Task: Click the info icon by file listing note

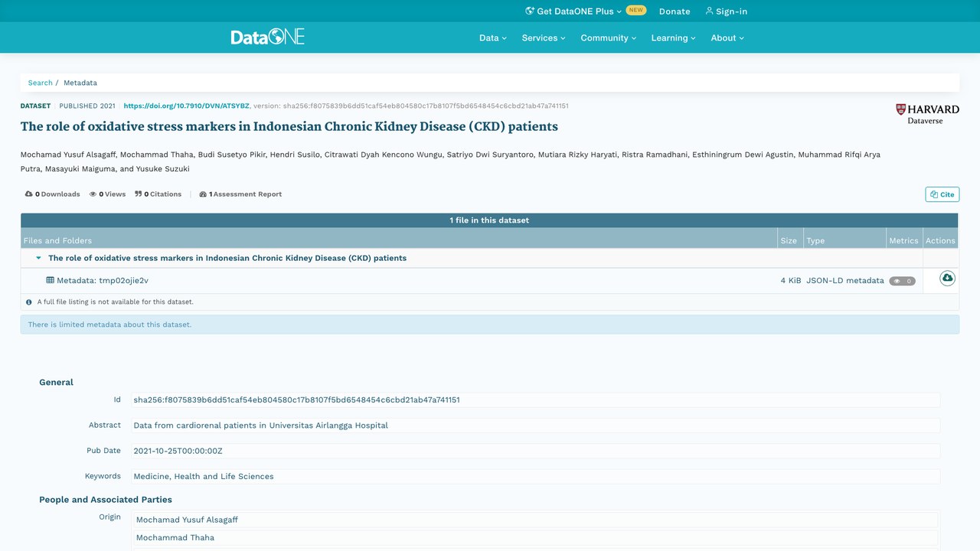Action: [29, 302]
